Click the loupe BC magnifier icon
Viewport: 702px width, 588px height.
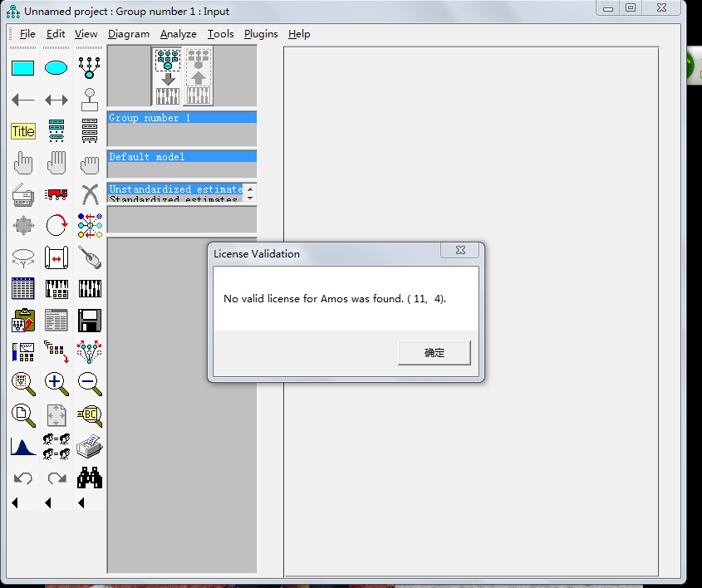click(x=90, y=415)
